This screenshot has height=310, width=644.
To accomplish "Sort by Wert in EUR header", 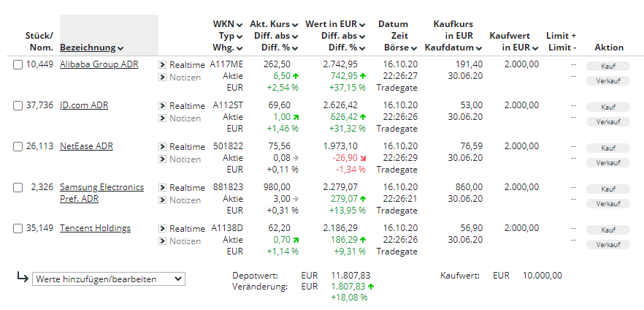I will pos(335,24).
